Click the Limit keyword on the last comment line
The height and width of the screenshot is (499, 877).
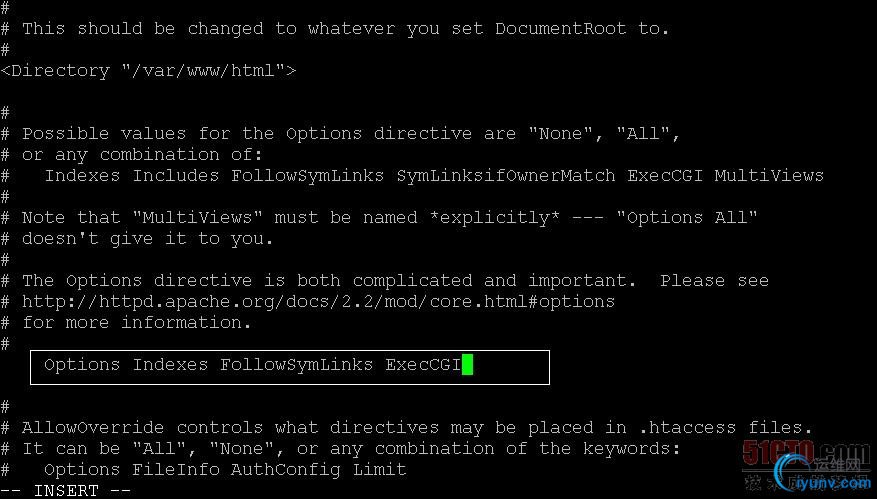point(379,469)
